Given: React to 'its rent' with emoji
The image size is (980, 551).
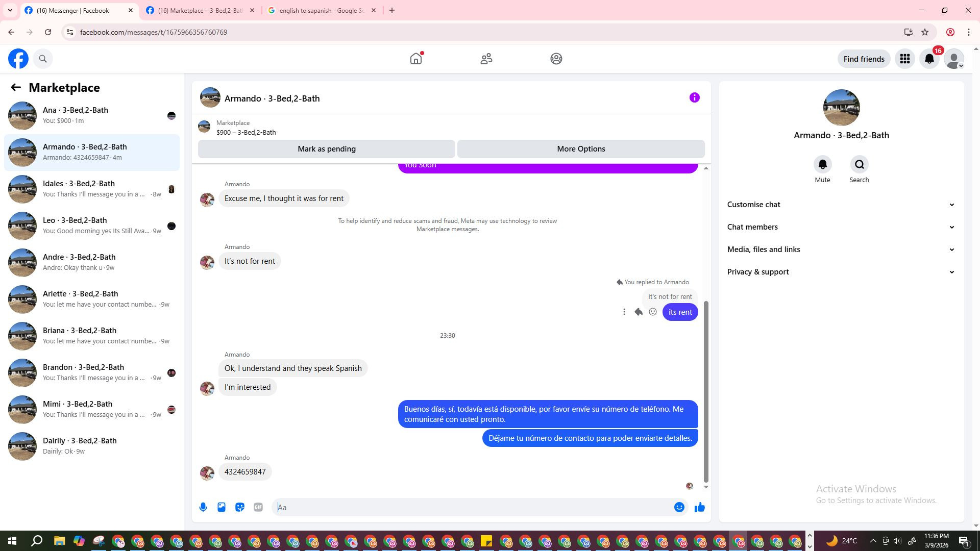Looking at the screenshot, I should click(653, 312).
